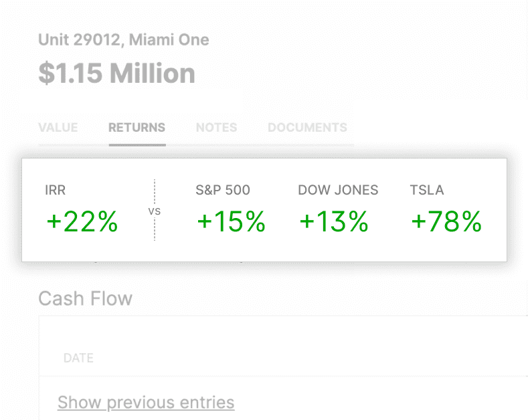The width and height of the screenshot is (528, 420).
Task: Select the +78% TSLA return
Action: 446,221
